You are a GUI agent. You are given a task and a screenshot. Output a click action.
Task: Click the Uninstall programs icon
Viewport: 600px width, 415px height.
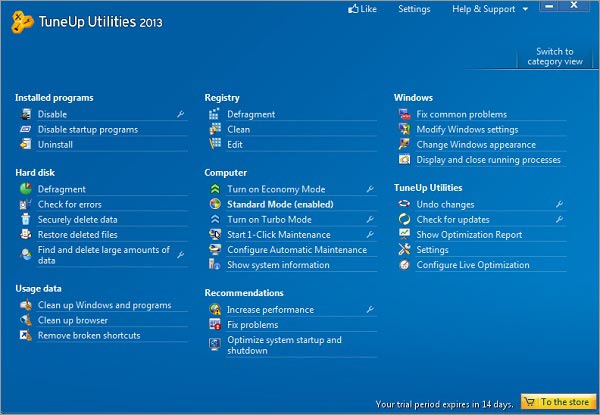click(26, 144)
